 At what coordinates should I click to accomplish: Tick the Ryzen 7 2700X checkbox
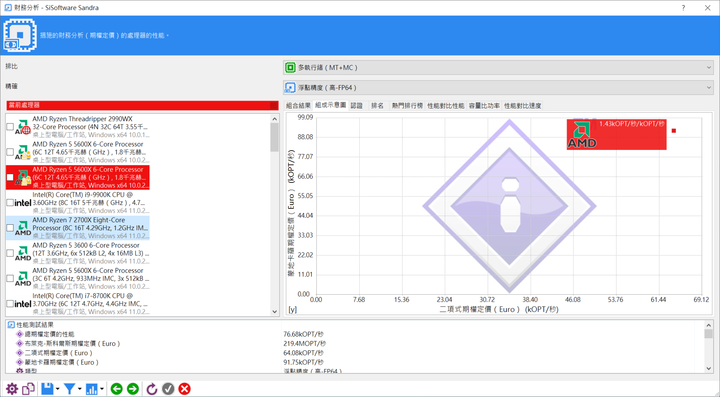(x=10, y=228)
